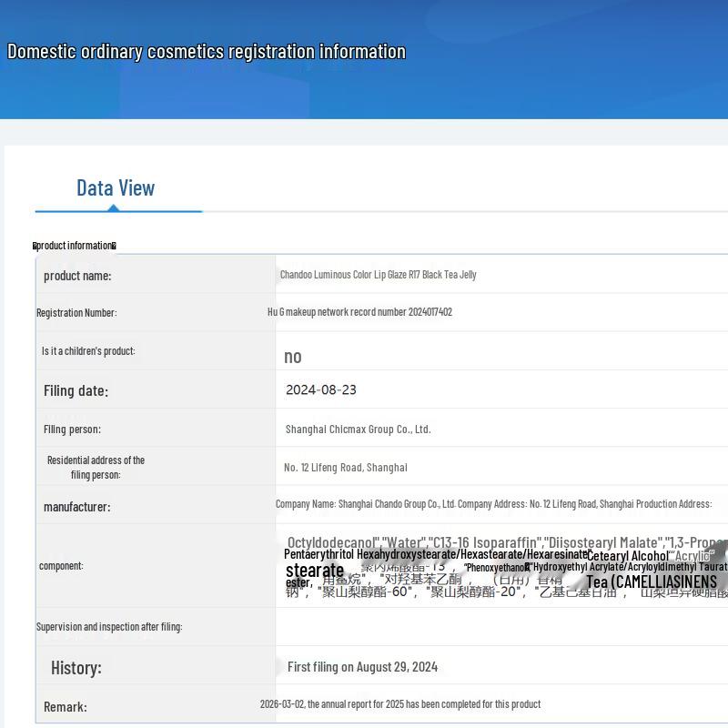The height and width of the screenshot is (728, 728).
Task: Select ingredient 'Tea (CAMELLIASINENS'
Action: tap(652, 581)
